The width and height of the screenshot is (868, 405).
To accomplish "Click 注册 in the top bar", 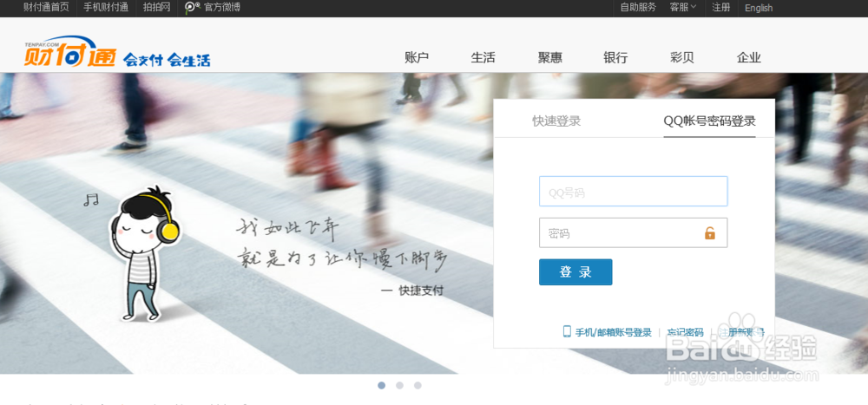I will [720, 7].
